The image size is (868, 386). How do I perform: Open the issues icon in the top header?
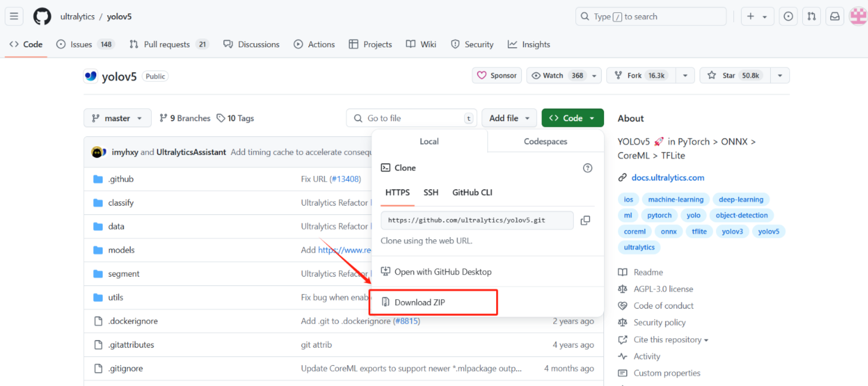pyautogui.click(x=788, y=16)
